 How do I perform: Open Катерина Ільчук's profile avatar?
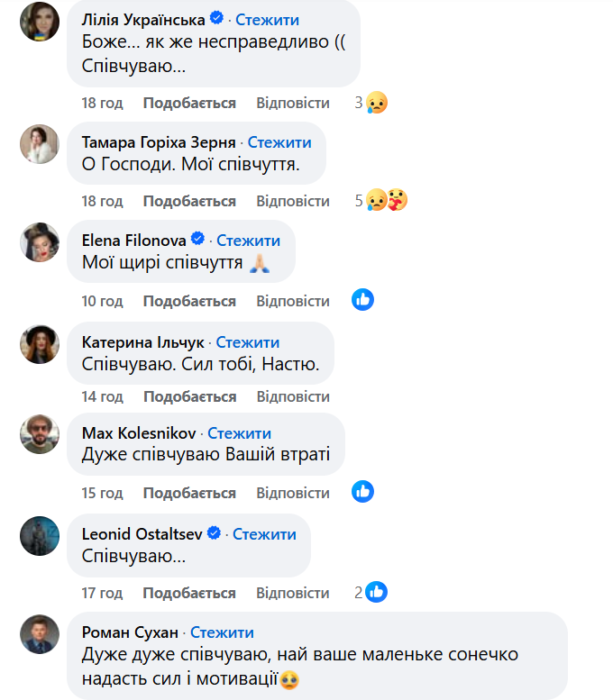tap(40, 343)
